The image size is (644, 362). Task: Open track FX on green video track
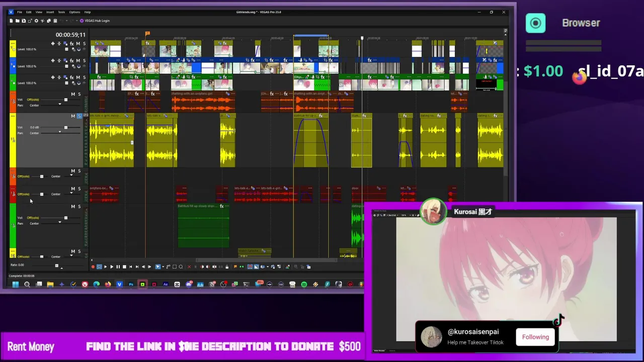(72, 77)
